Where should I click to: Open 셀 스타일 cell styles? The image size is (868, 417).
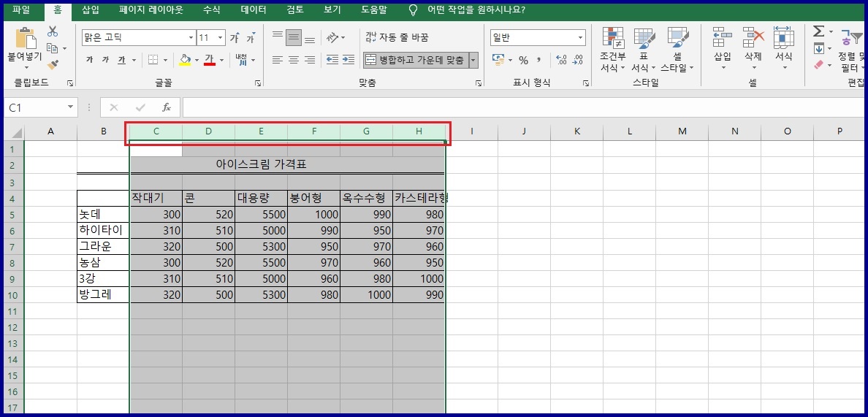point(677,50)
